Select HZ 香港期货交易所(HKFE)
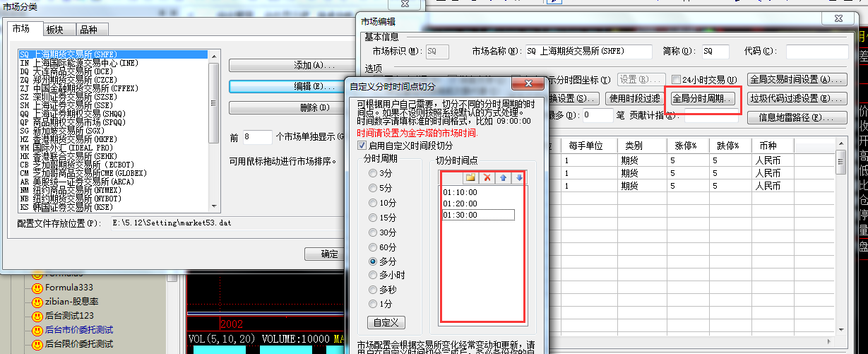Viewport: 868px width, 354px height. pyautogui.click(x=113, y=139)
